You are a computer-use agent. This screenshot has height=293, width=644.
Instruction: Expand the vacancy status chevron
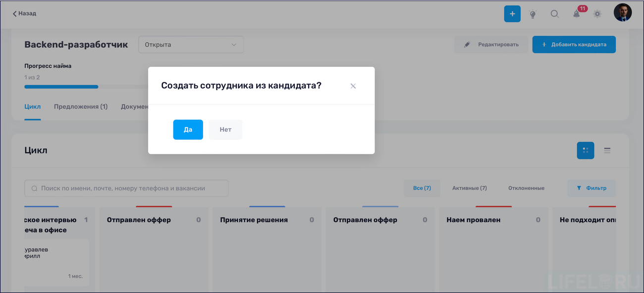pyautogui.click(x=234, y=44)
